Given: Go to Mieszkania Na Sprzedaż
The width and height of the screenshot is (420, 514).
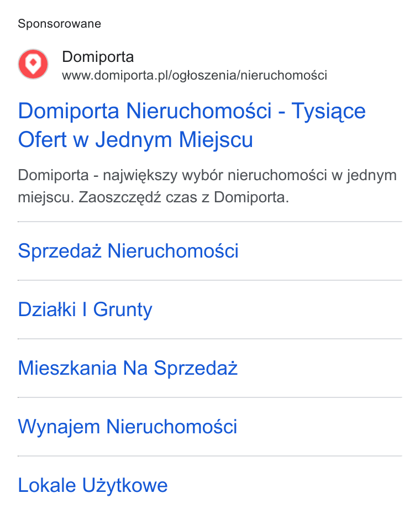Looking at the screenshot, I should pyautogui.click(x=128, y=368).
